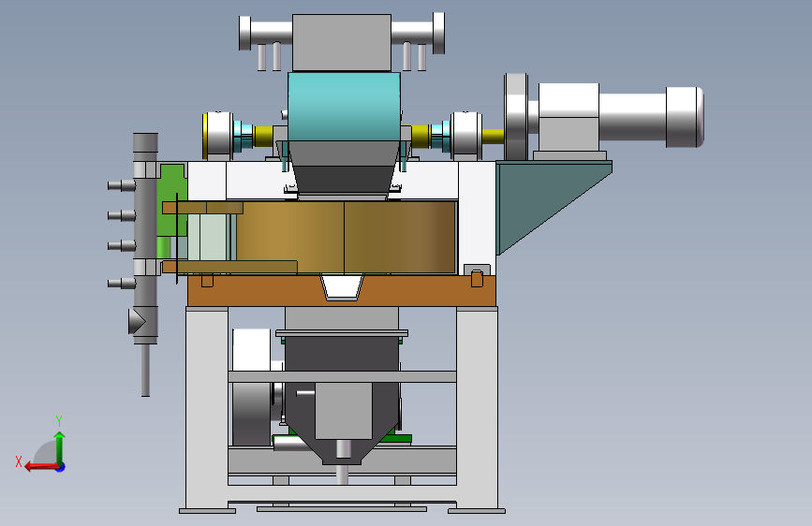Select the teal hopper body on top
This screenshot has width=812, height=526.
344,106
